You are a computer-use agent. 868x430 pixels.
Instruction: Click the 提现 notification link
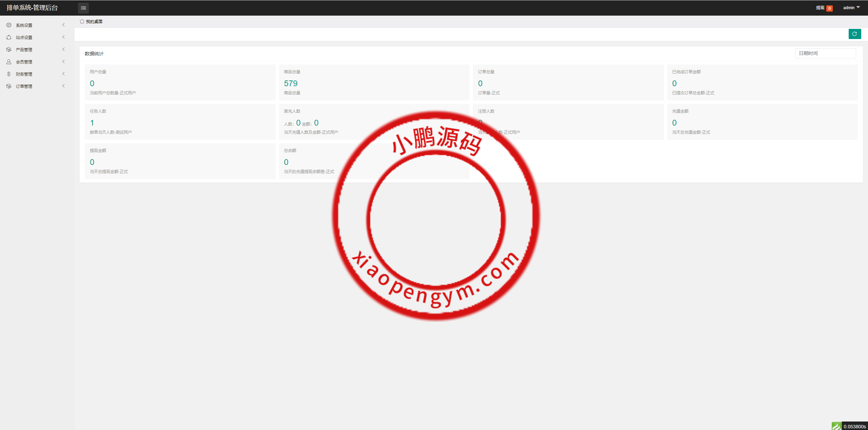click(x=820, y=8)
